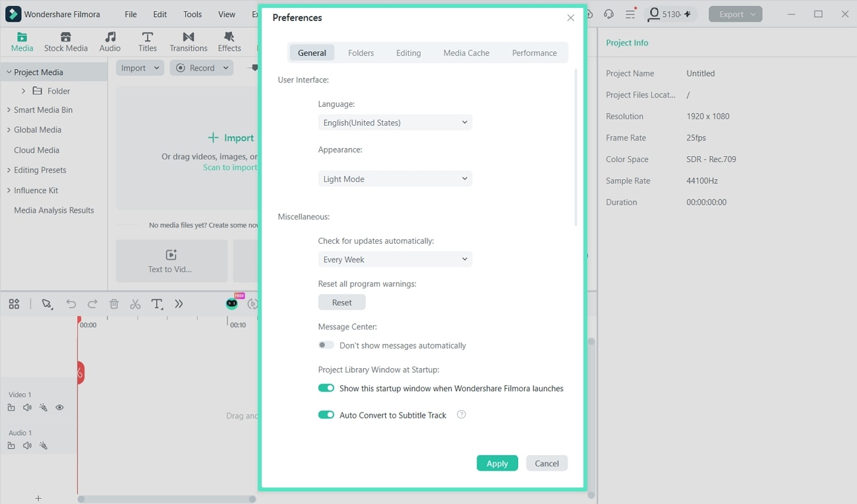Click the Wondershare Filmora logo

tap(13, 14)
